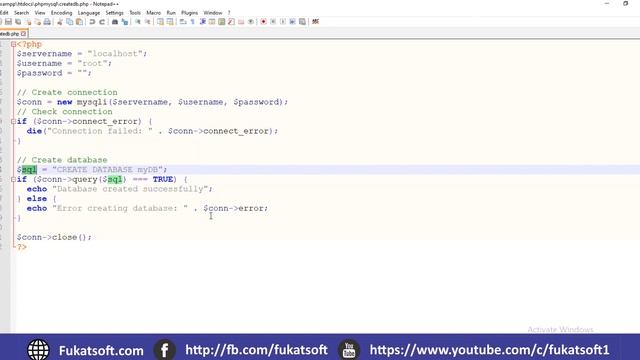Click the Close All toolbar icon

(x=38, y=22)
